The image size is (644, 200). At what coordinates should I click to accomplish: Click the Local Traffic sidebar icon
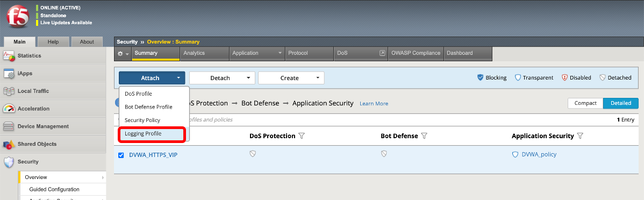tap(9, 91)
